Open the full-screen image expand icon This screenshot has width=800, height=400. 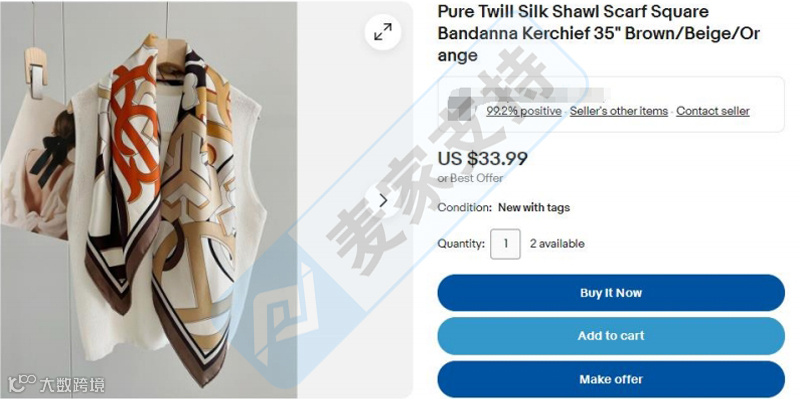click(383, 32)
